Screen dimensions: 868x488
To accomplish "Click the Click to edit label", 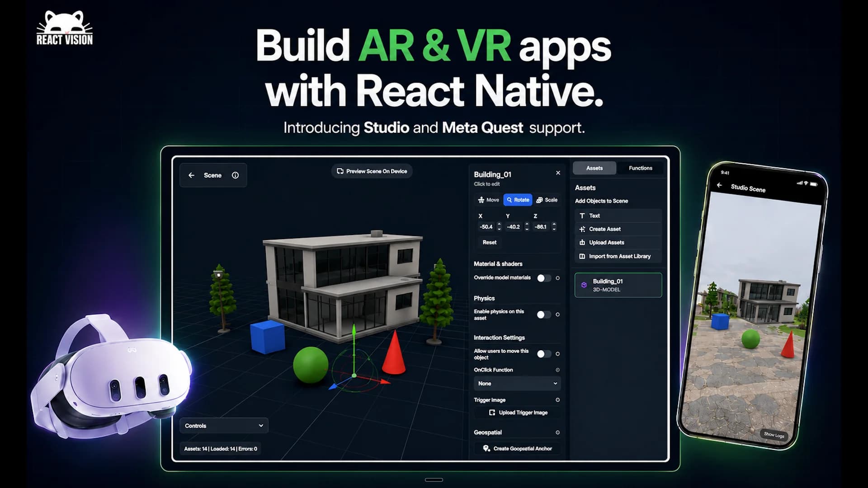I will [x=486, y=184].
